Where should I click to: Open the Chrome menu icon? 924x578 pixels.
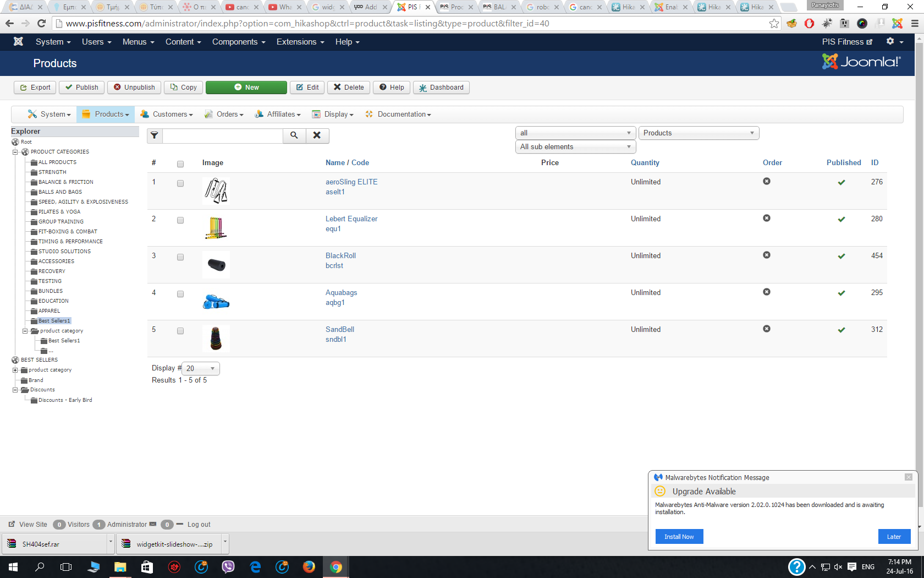[x=915, y=23]
